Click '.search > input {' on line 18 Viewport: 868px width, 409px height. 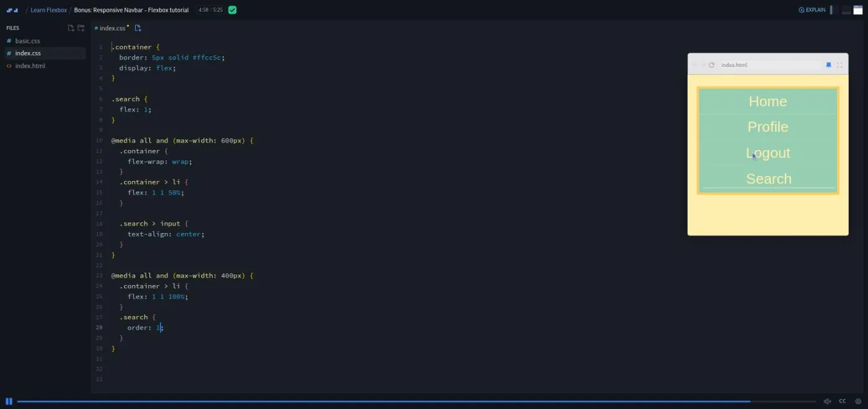pyautogui.click(x=154, y=224)
